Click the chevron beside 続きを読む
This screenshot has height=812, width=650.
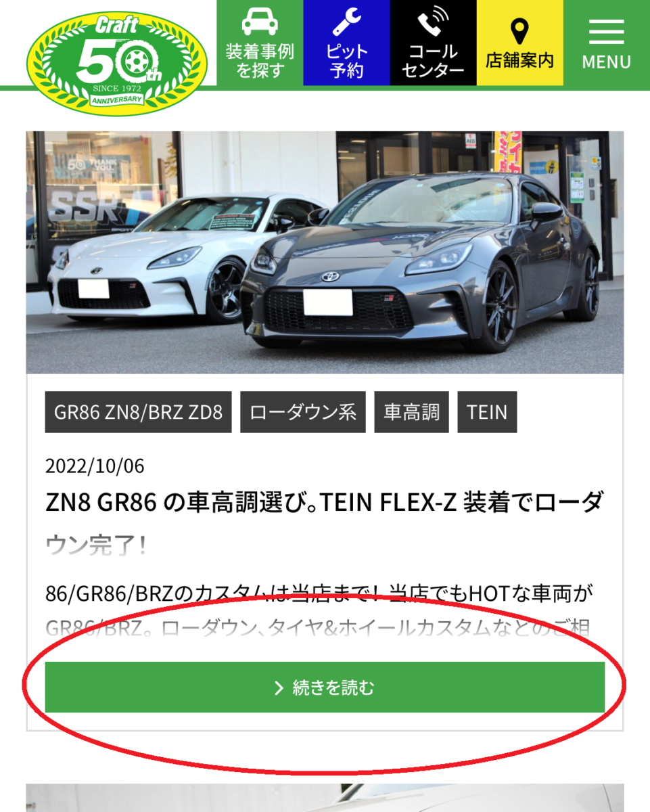(278, 688)
